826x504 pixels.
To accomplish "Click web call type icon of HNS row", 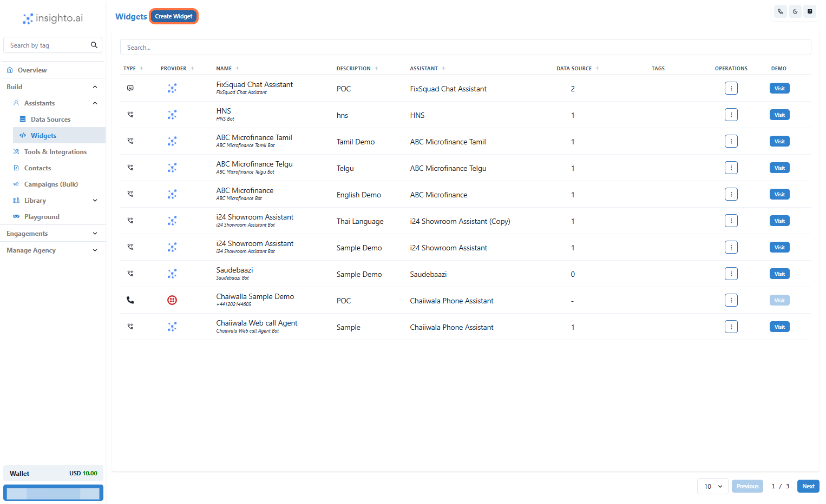I will click(x=130, y=115).
